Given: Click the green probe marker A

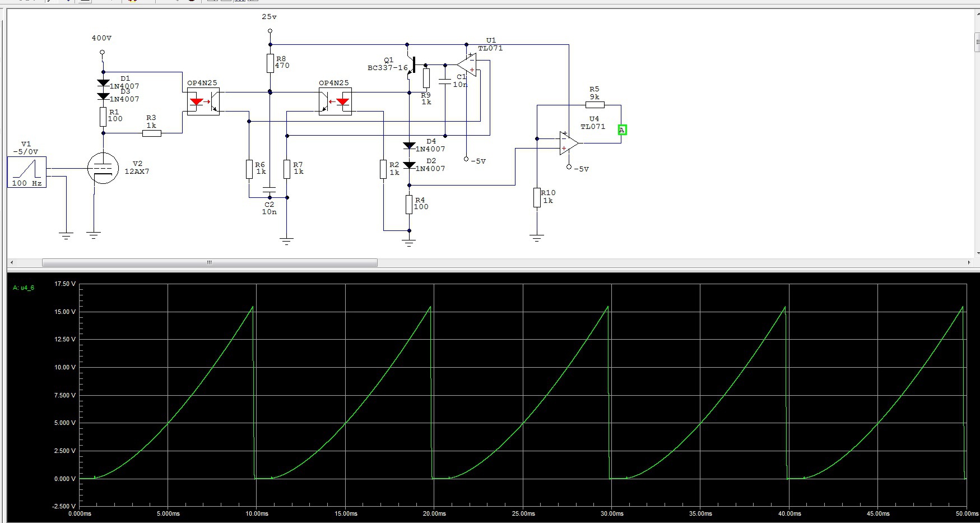Looking at the screenshot, I should (622, 130).
